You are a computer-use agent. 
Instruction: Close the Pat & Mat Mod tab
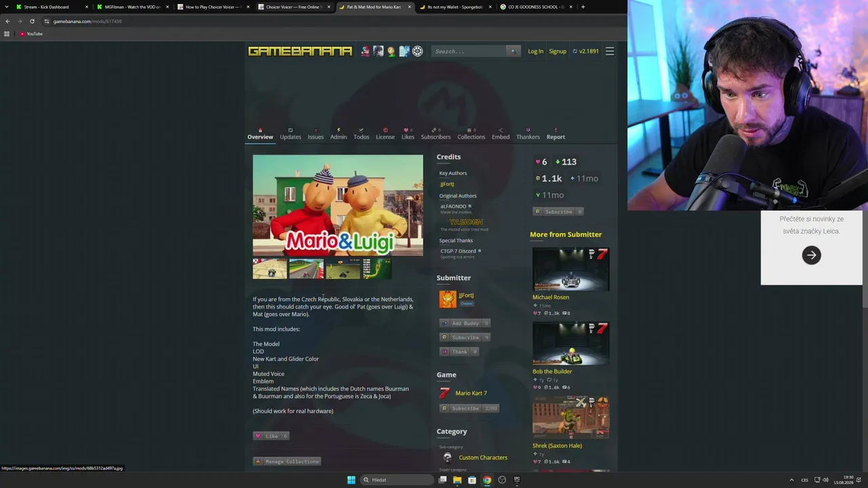410,7
